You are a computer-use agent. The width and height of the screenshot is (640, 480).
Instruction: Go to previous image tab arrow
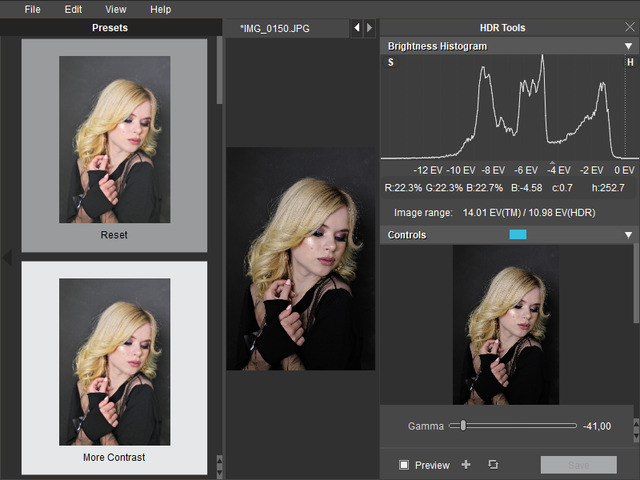tap(356, 28)
